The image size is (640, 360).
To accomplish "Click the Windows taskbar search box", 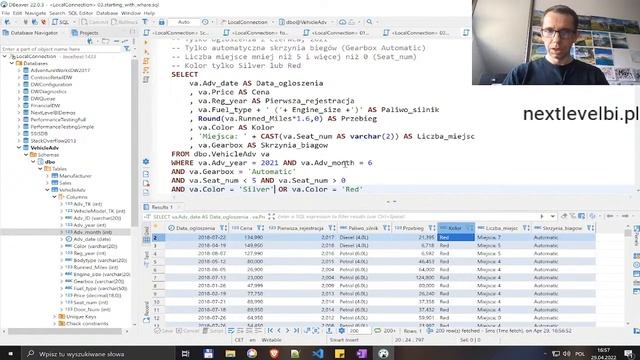I will click(x=98, y=353).
